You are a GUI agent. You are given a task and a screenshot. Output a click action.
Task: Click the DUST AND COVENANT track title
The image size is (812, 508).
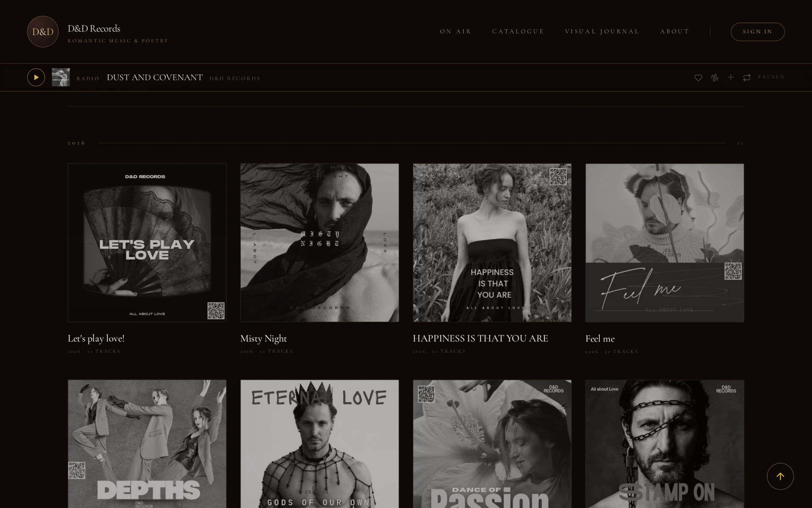click(155, 77)
